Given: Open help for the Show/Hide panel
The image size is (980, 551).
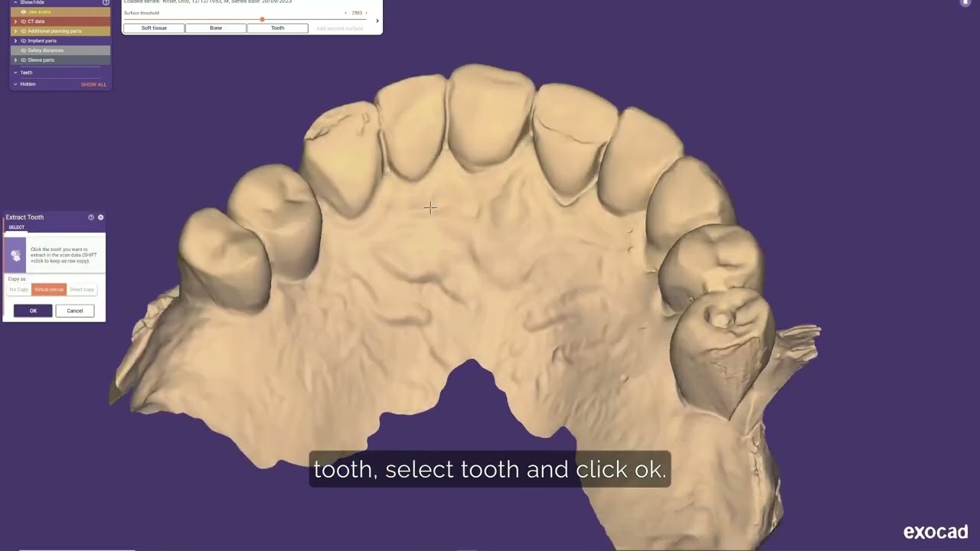Looking at the screenshot, I should (x=106, y=2).
